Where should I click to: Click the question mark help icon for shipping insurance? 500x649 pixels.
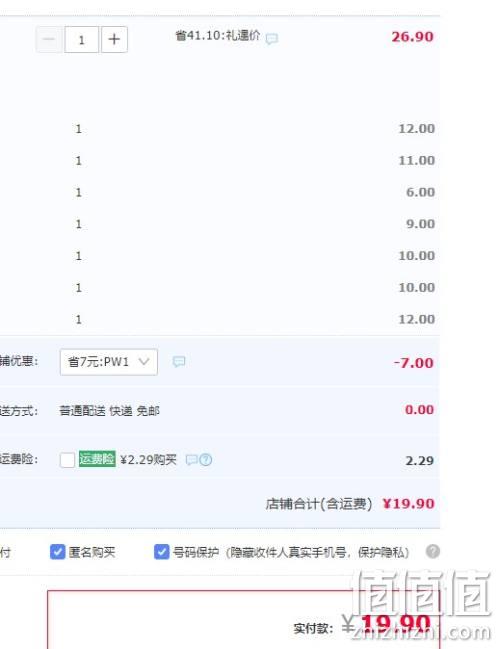click(206, 460)
